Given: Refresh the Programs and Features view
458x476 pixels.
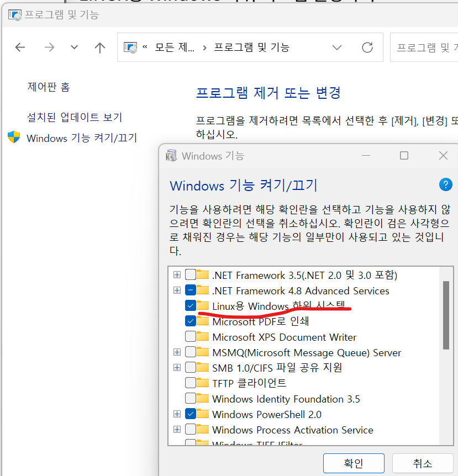Looking at the screenshot, I should pyautogui.click(x=367, y=47).
